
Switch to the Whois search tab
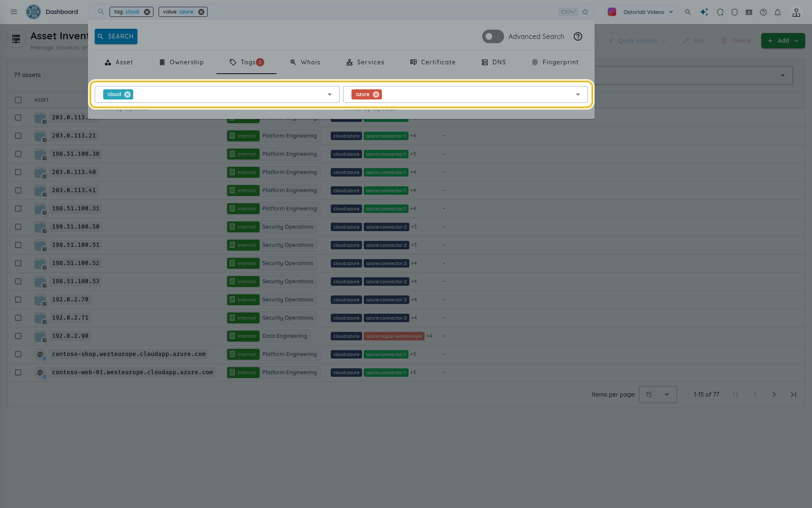click(x=305, y=62)
